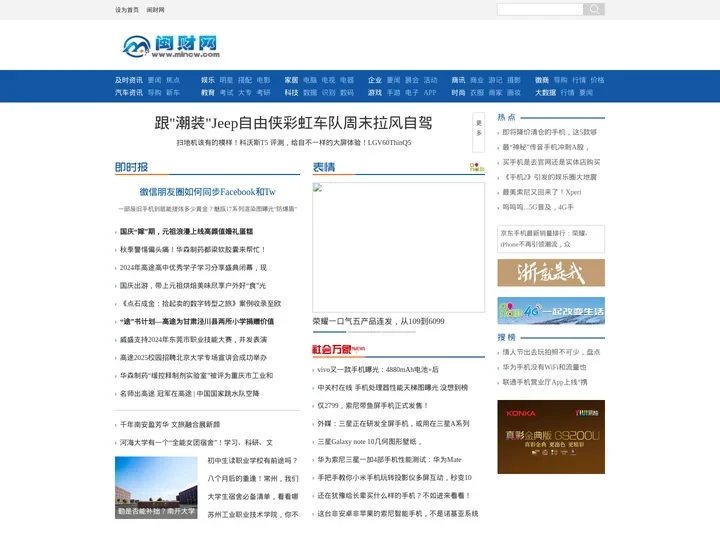Open vivo又一款手机曝光 4880mAh article

pyautogui.click(x=378, y=369)
